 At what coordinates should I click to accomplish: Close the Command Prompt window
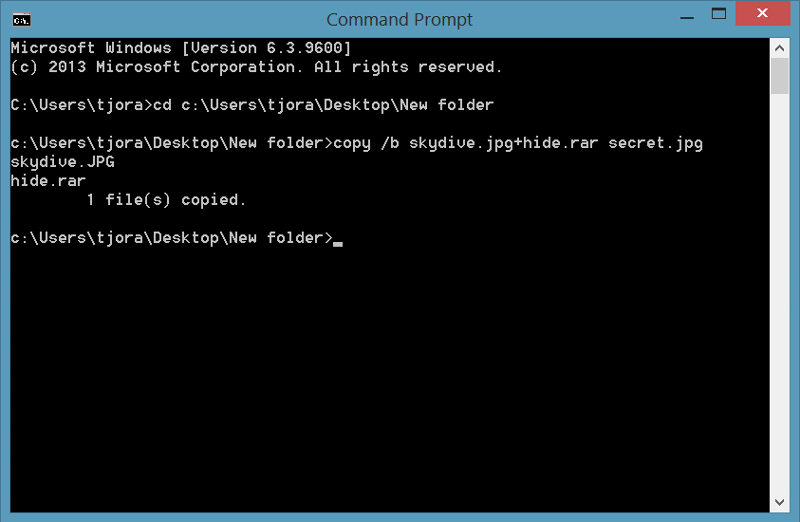[762, 13]
